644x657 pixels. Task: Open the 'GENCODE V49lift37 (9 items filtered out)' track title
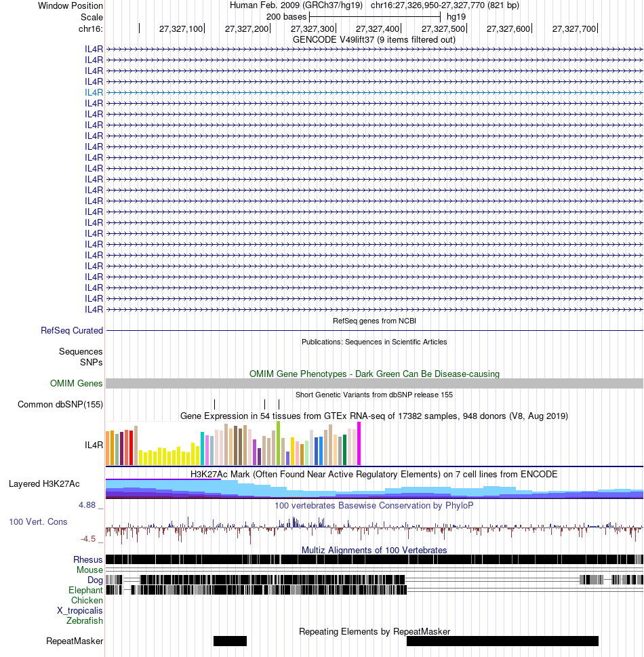tap(374, 39)
